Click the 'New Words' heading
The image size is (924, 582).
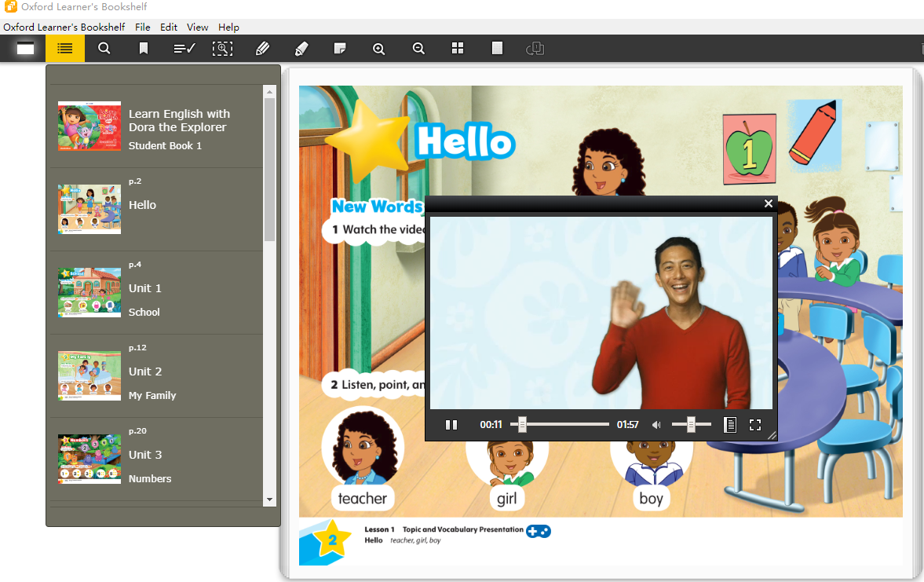[x=378, y=207]
